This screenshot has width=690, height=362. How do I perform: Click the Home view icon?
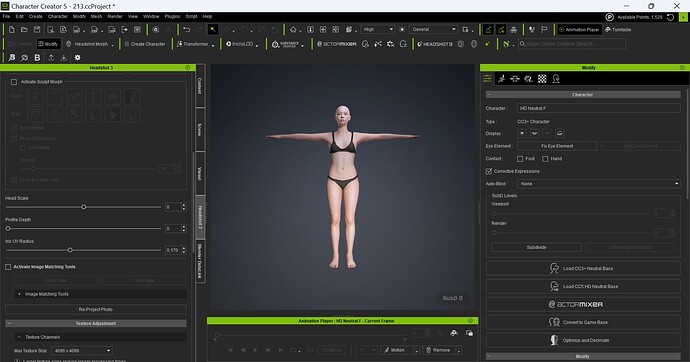pyautogui.click(x=293, y=29)
